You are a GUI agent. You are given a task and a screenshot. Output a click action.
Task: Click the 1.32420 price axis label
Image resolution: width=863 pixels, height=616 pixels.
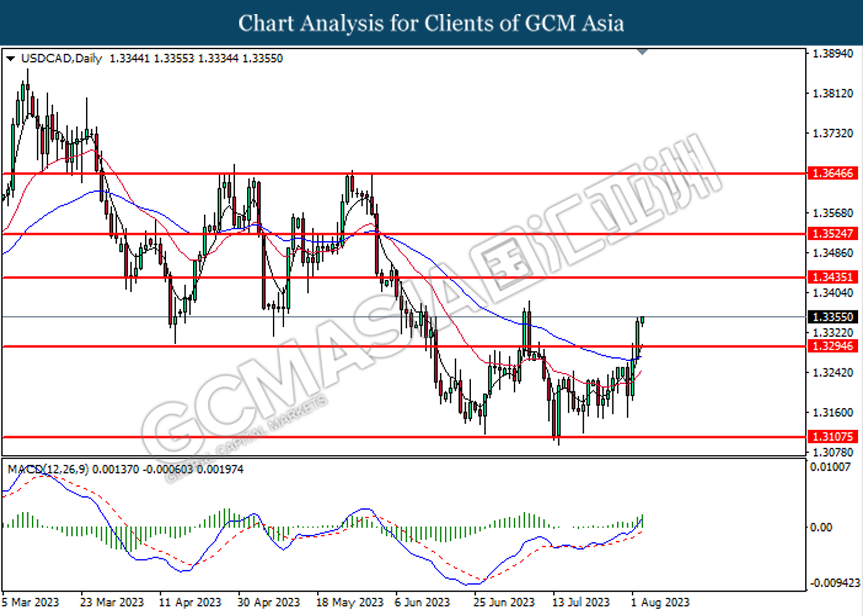tap(833, 373)
